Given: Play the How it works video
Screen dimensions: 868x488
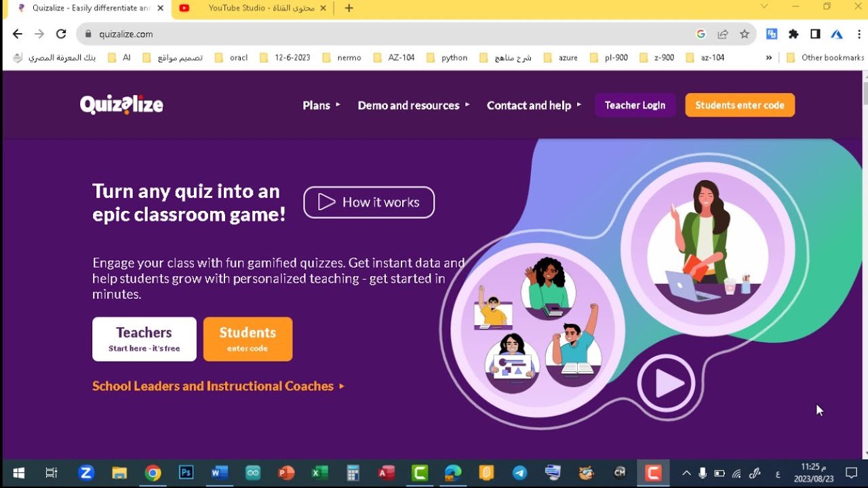Looking at the screenshot, I should [x=369, y=202].
